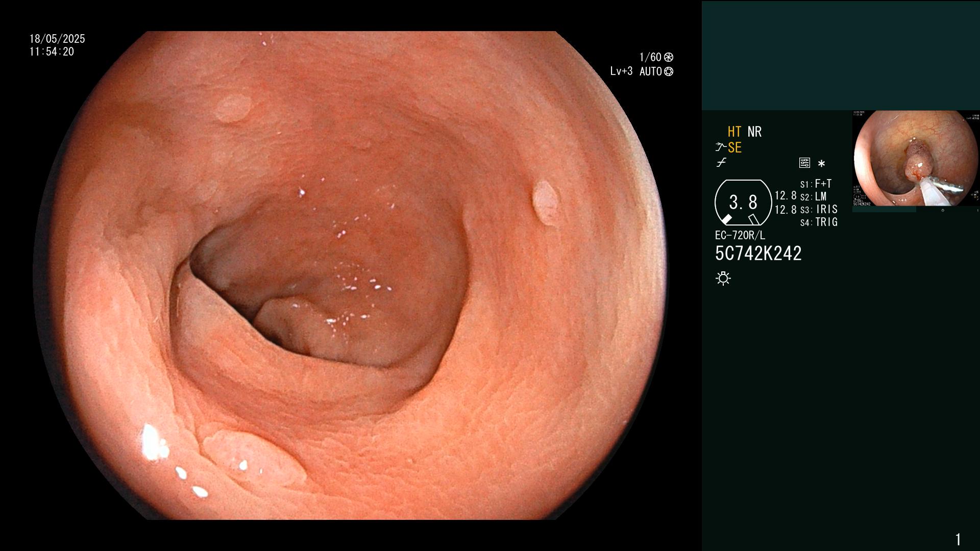Select the SE enhancement label
Image resolution: width=980 pixels, height=551 pixels.
(734, 147)
